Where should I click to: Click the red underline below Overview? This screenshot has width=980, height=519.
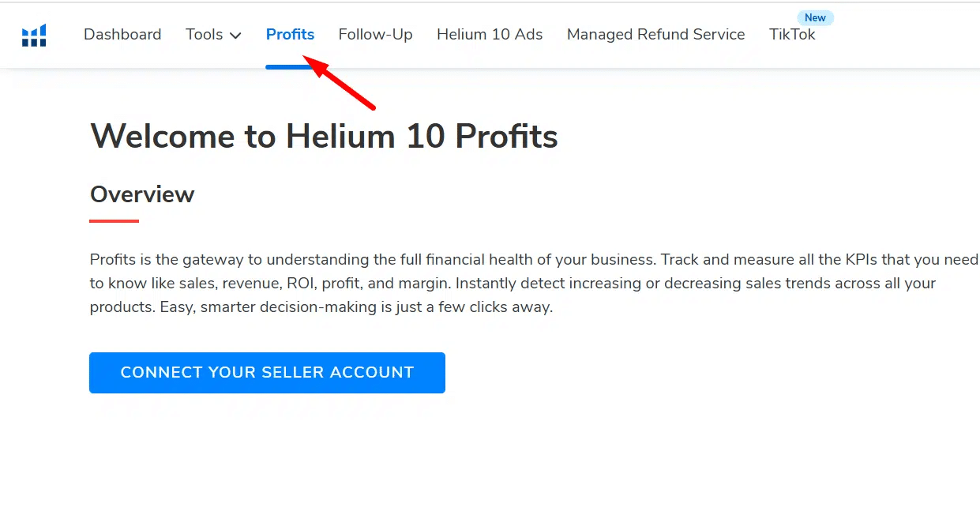pos(115,221)
